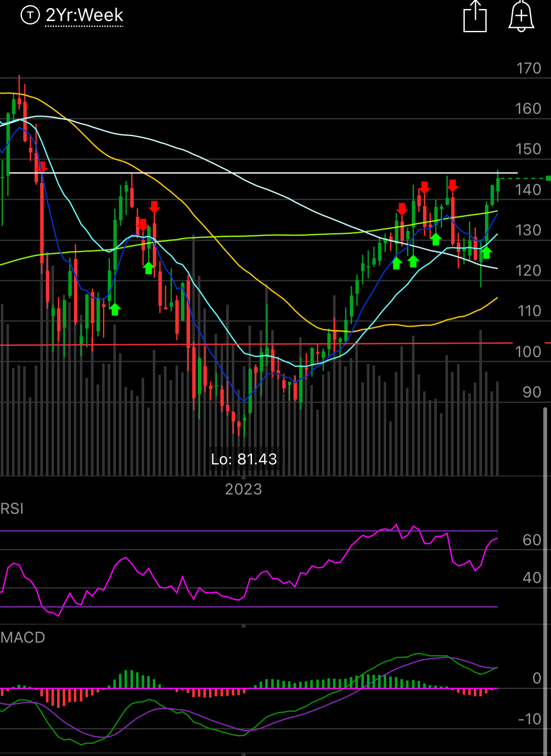Tap the MACD -10 level label
The height and width of the screenshot is (756, 551).
pos(530,719)
